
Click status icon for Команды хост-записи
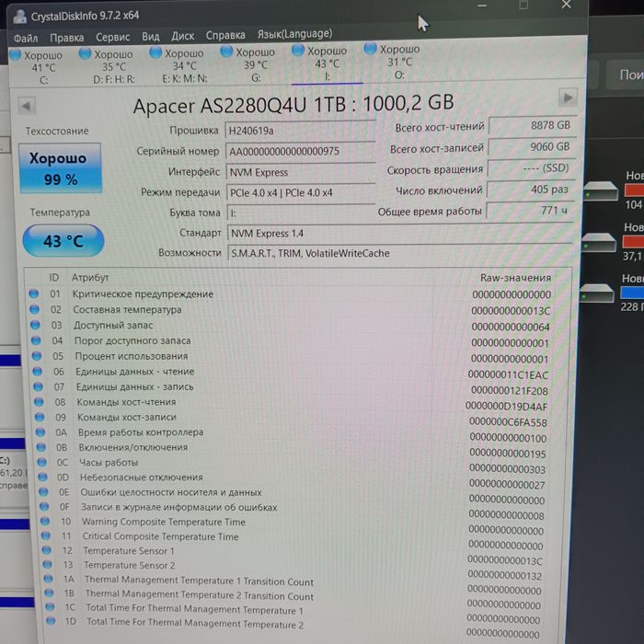tap(40, 417)
